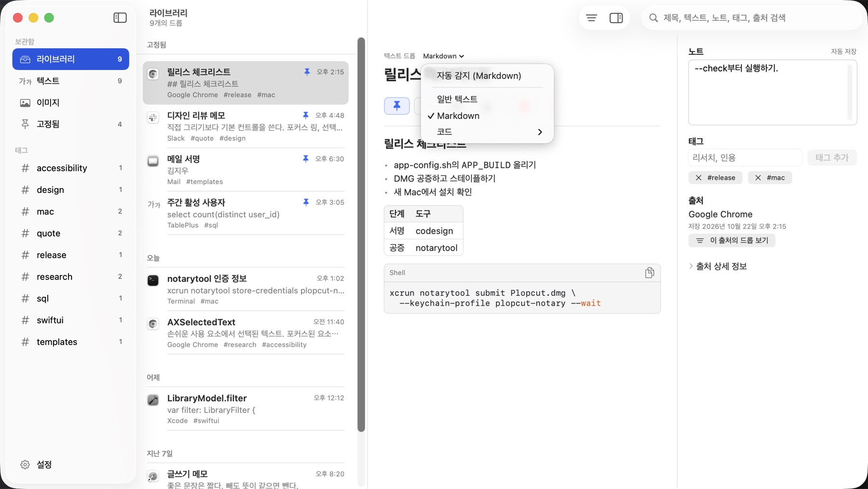The image size is (868, 489).
Task: Select the 메일 서명 drop
Action: coord(246,170)
